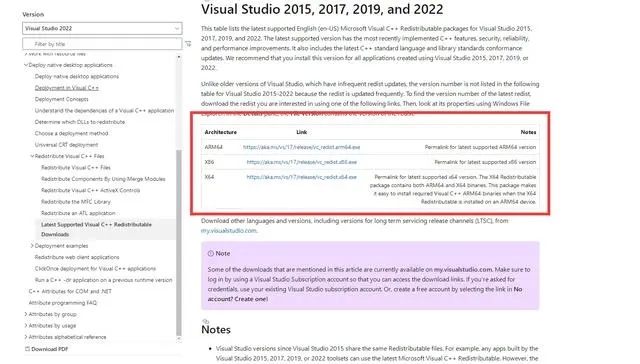Viewport: 640px width, 364px height.
Task: Open C++ Attributes for COM and .NET
Action: pos(70,292)
